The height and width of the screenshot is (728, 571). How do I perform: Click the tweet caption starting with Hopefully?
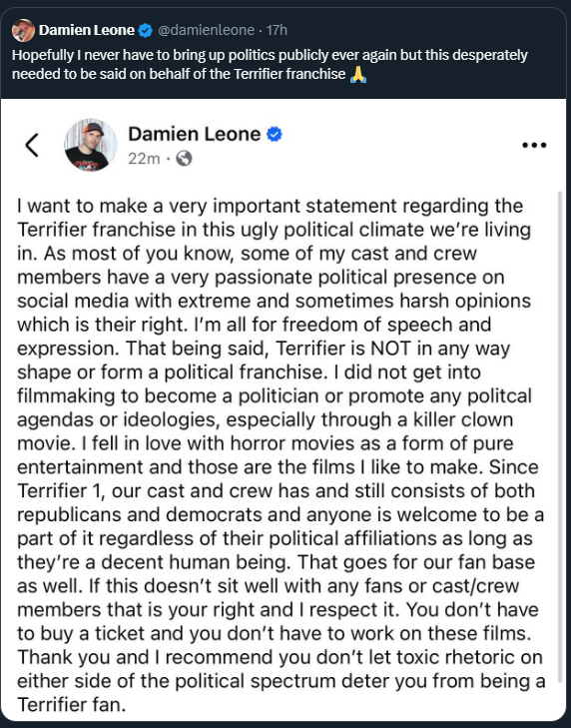pos(270,65)
